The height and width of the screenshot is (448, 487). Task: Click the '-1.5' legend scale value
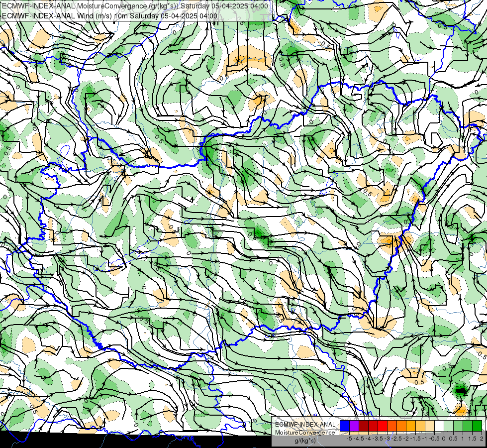click(x=415, y=439)
